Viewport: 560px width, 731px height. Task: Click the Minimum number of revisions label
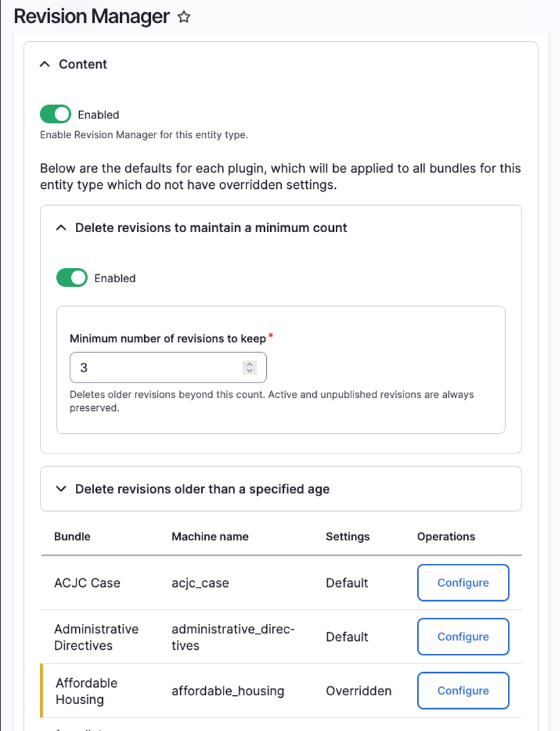click(168, 338)
